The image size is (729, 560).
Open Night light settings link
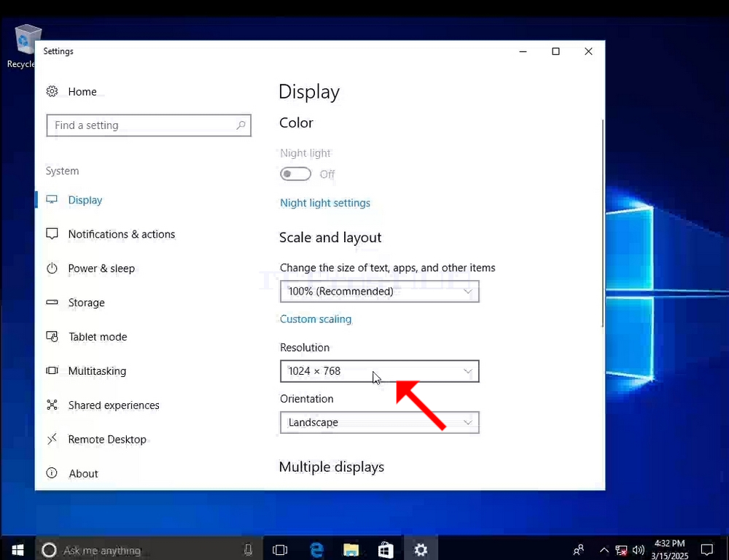325,203
